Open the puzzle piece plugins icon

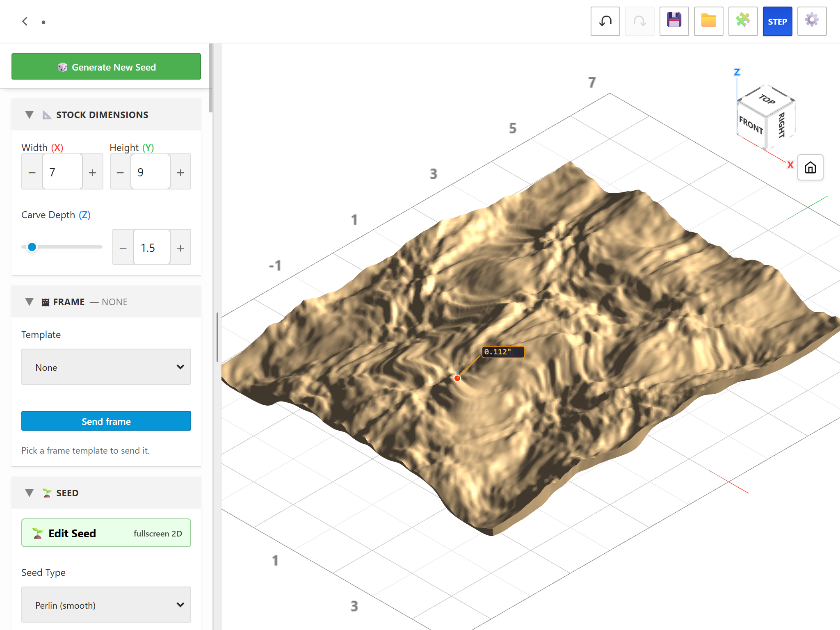coord(743,21)
